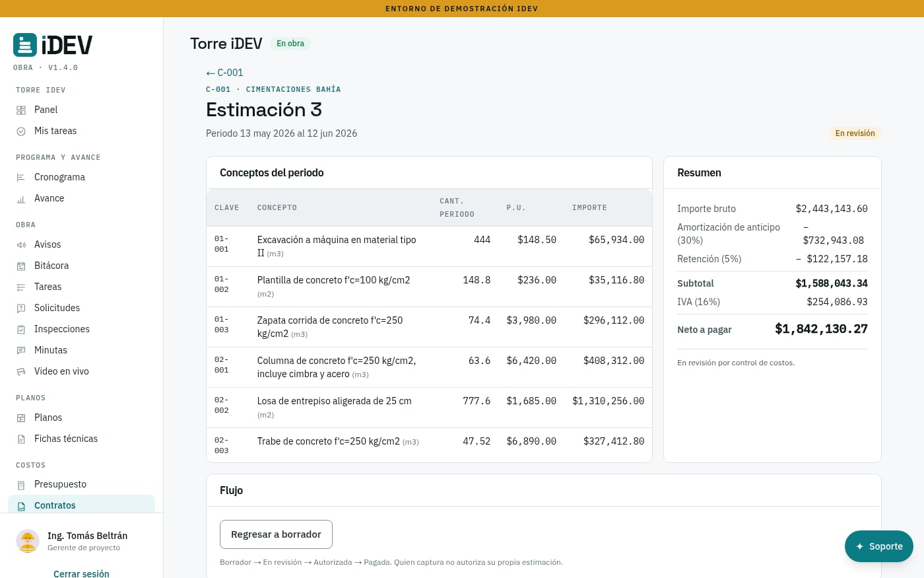Click the Neto a pagar amount $1,842,130.27
Image resolution: width=924 pixels, height=578 pixels.
tap(821, 329)
